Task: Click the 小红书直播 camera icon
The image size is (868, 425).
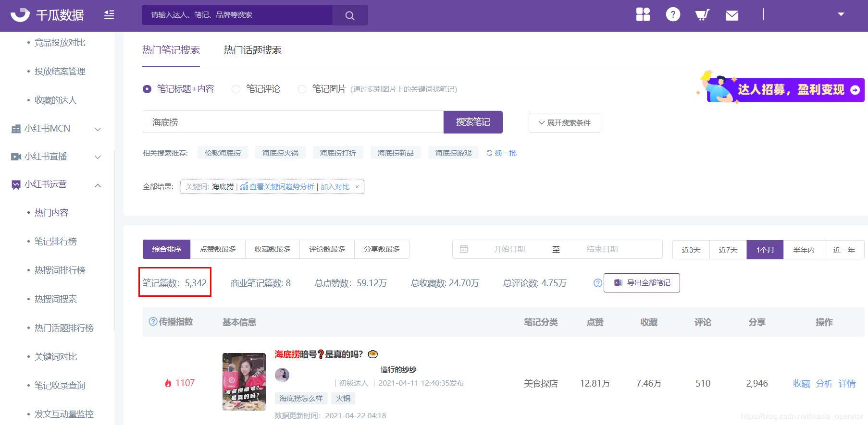Action: tap(16, 157)
